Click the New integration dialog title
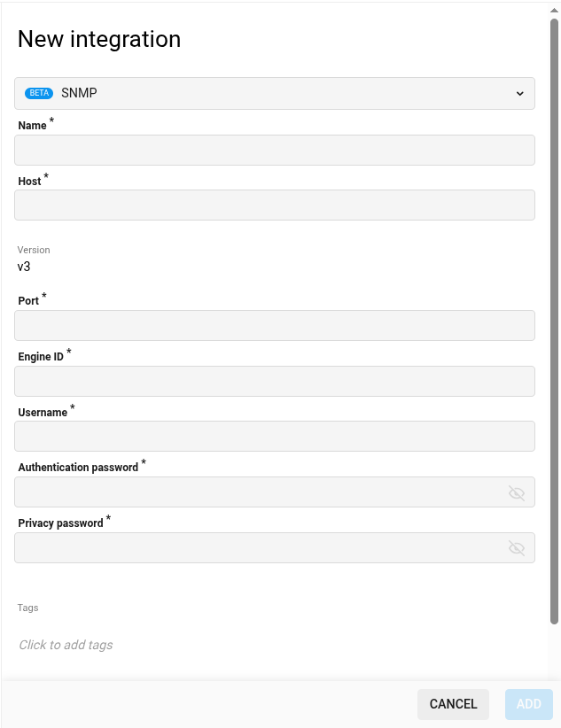Viewport: 561px width, 728px height. 99,39
